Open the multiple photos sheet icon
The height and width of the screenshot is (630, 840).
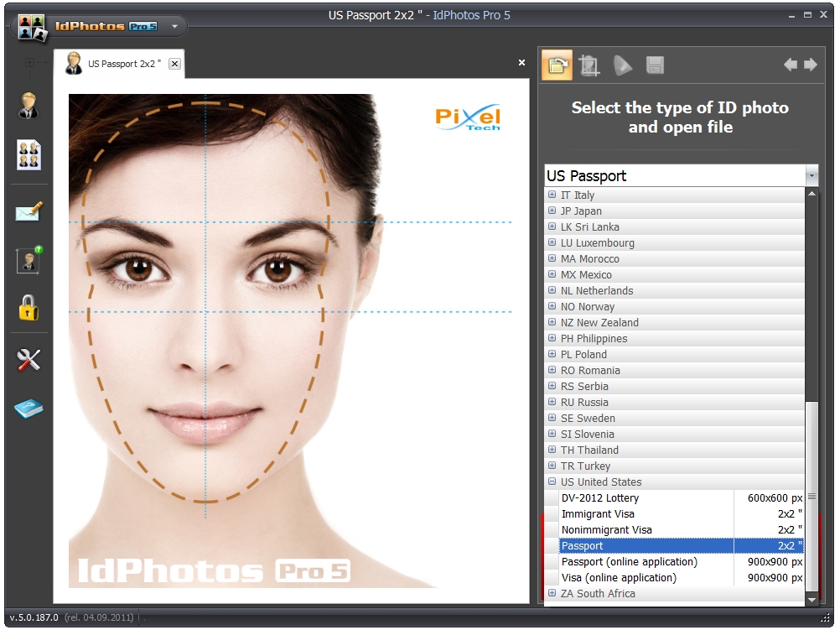click(x=29, y=155)
